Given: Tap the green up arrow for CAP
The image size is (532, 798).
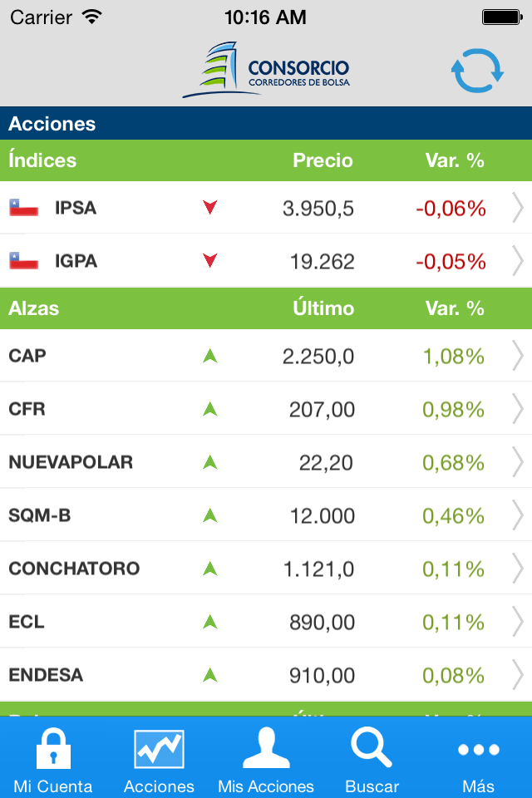Looking at the screenshot, I should click(210, 356).
